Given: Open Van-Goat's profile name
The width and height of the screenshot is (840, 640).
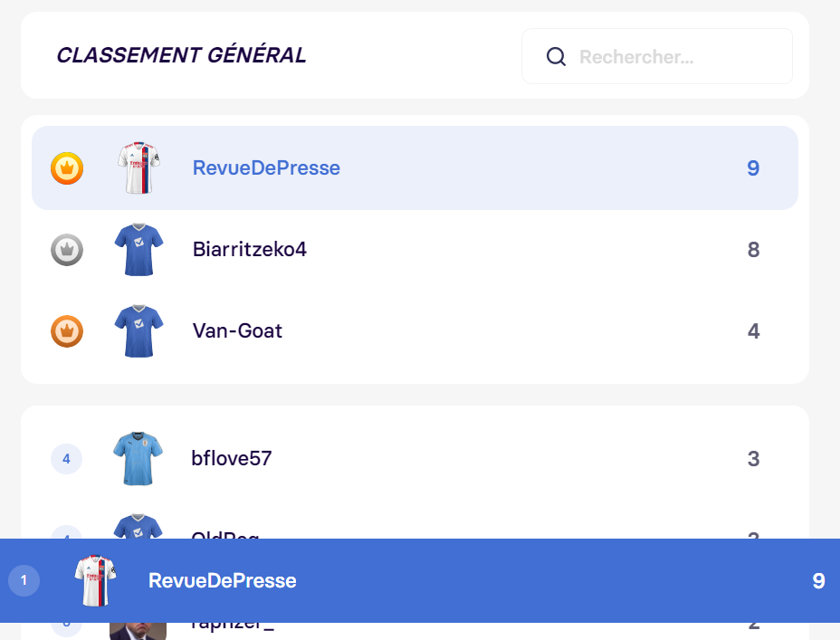Looking at the screenshot, I should coord(237,330).
